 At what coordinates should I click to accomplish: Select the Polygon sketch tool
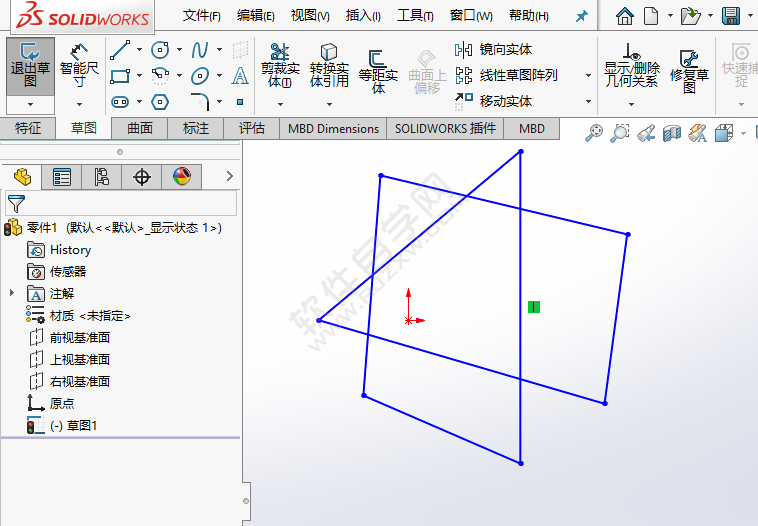click(160, 102)
